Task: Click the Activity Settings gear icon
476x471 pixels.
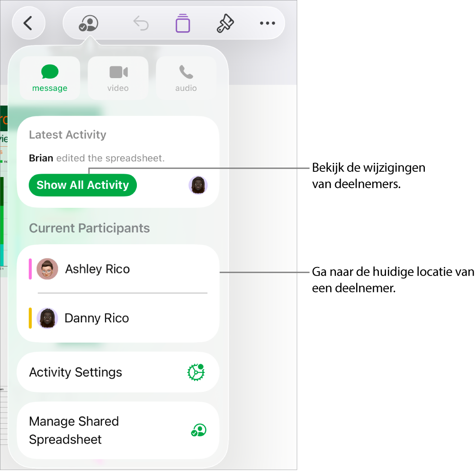Action: click(x=196, y=372)
